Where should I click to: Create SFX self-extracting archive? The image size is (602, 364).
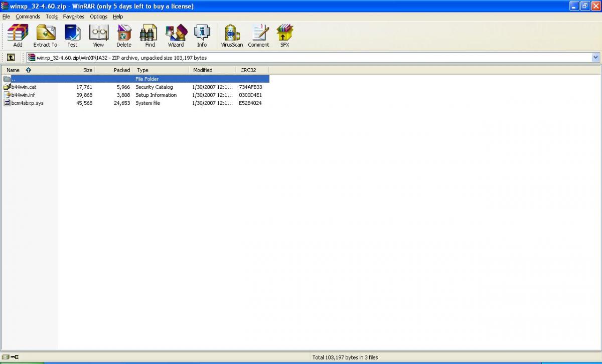pos(284,36)
